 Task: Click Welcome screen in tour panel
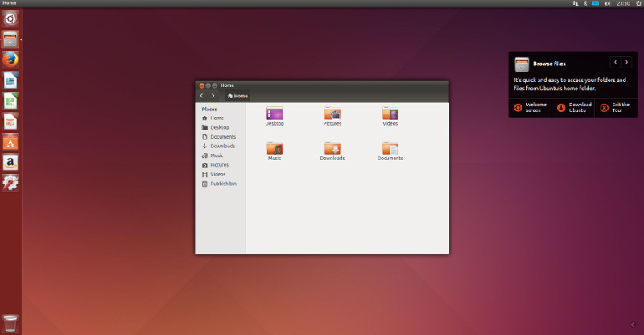point(530,108)
